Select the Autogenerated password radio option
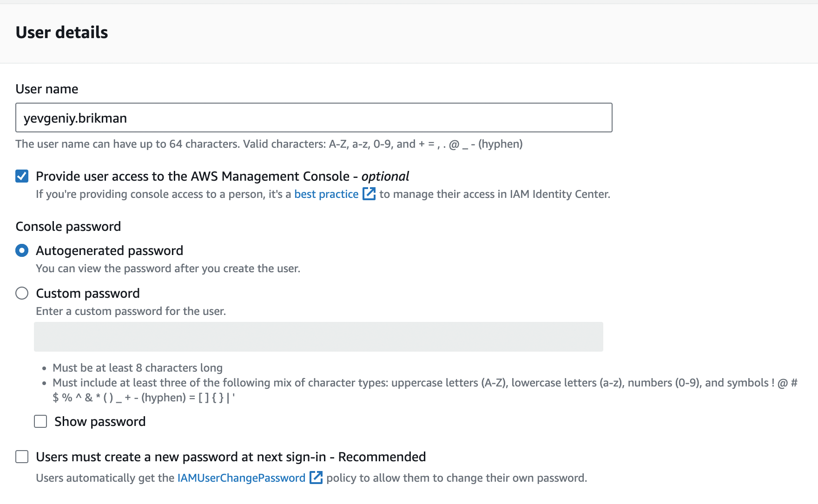The height and width of the screenshot is (504, 818). tap(22, 250)
